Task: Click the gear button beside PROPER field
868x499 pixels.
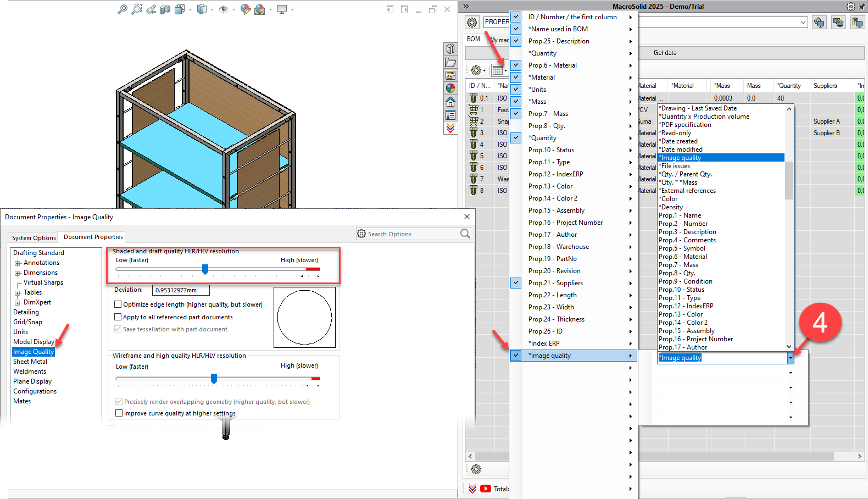Action: [472, 23]
